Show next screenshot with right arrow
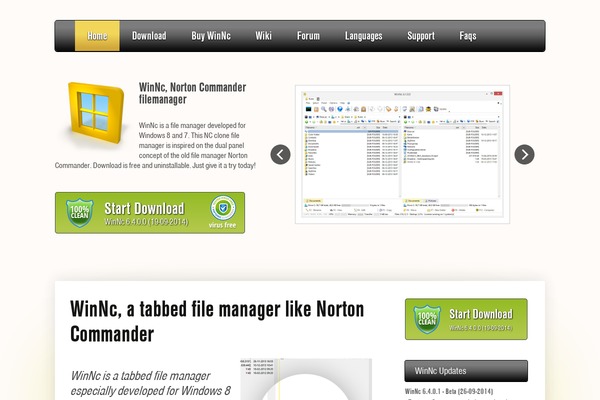This screenshot has height=400, width=600. [x=525, y=155]
